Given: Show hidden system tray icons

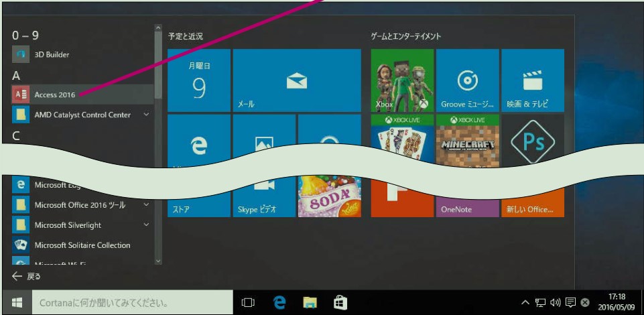Looking at the screenshot, I should [x=525, y=303].
